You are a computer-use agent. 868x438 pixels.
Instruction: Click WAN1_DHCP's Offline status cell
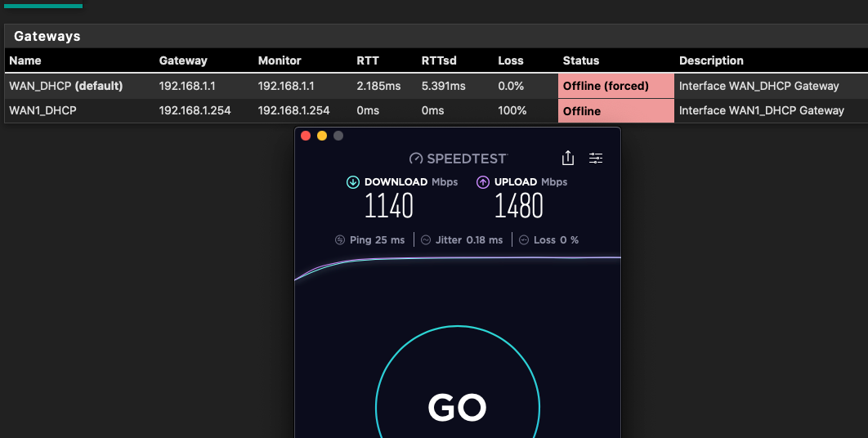[616, 111]
